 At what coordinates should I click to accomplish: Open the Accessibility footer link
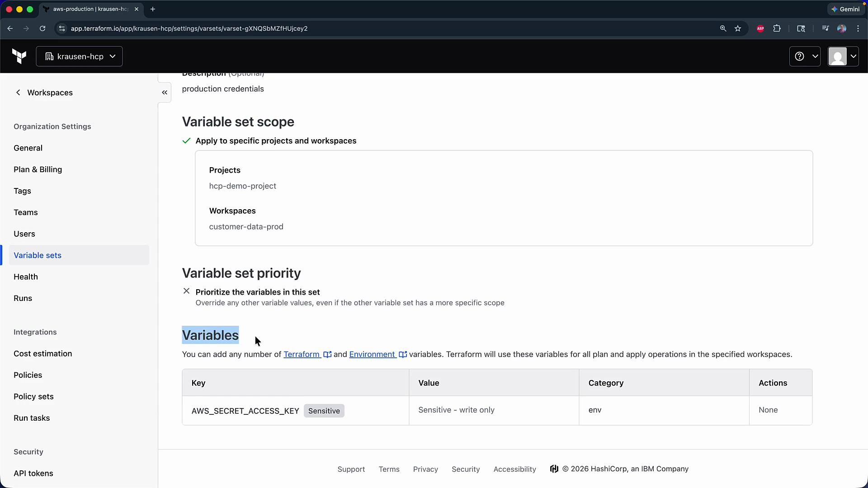click(515, 469)
